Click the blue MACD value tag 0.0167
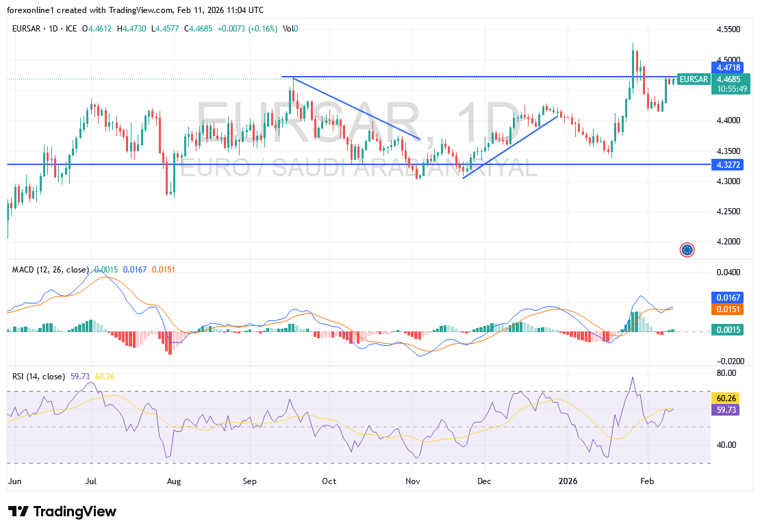Screen dimensions: 760x532 [726, 297]
